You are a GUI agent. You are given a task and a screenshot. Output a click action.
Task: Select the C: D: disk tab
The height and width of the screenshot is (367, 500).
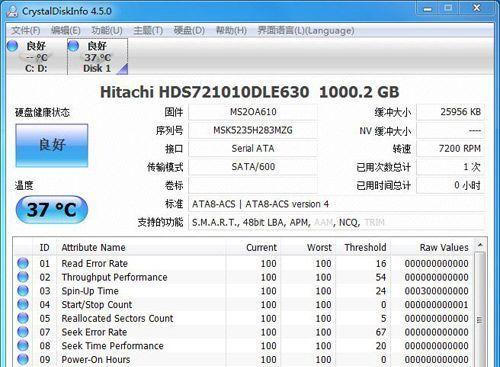coord(36,57)
